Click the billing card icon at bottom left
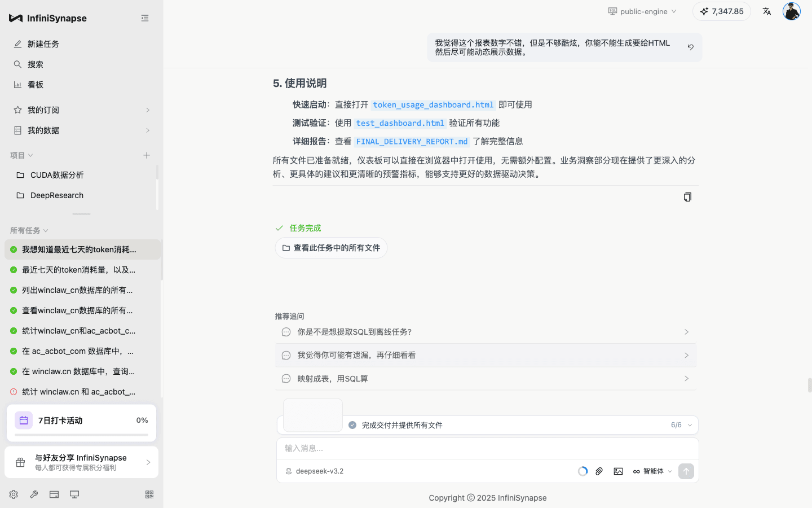Screen dimensions: 812x508 click(54, 494)
